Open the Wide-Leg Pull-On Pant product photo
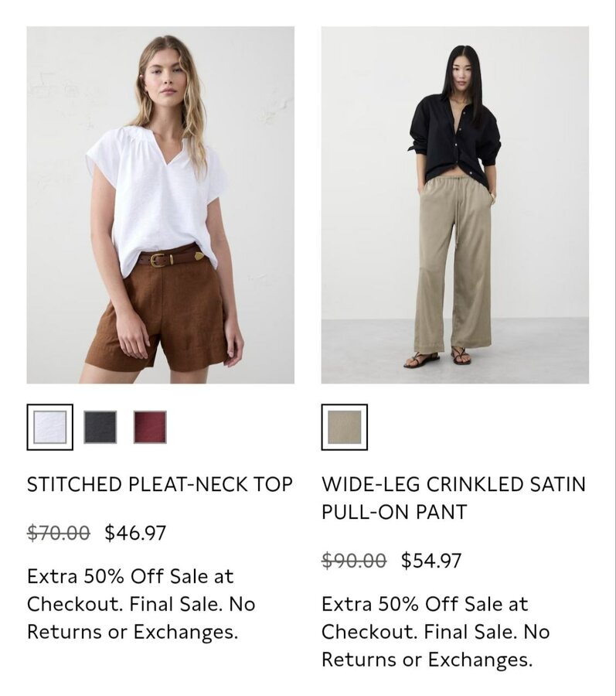Screen dimensions: 616x696 (x=455, y=205)
